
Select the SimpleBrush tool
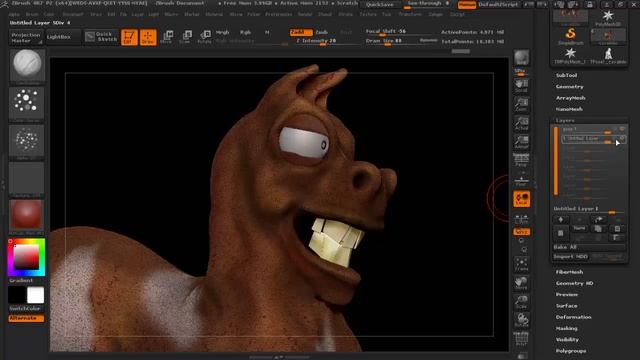(x=570, y=36)
